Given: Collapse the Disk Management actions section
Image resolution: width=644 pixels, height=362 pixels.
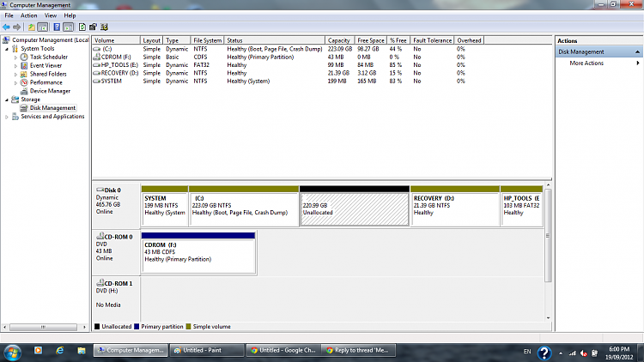Looking at the screenshot, I should coord(637,51).
